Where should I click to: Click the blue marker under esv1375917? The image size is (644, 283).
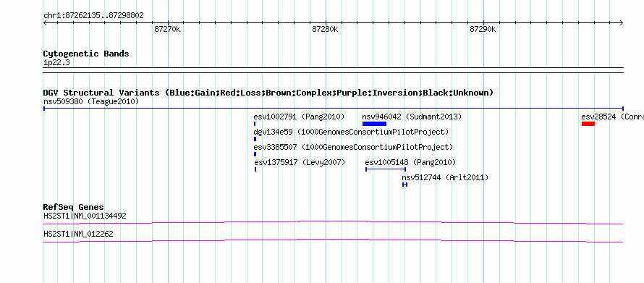[255, 169]
